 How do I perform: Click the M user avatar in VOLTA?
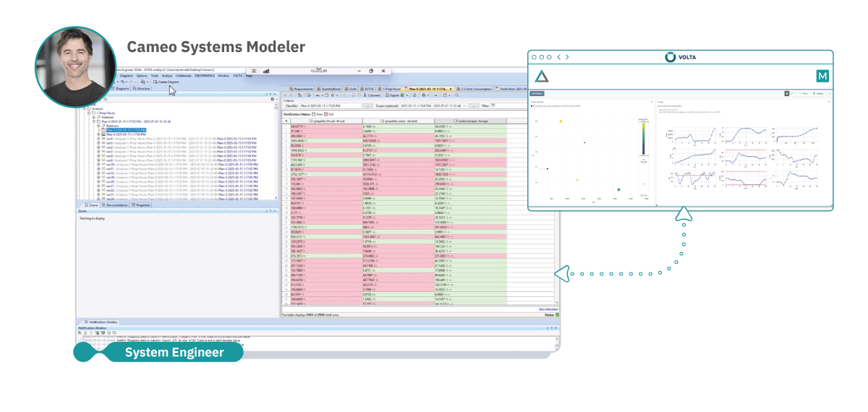coord(822,76)
